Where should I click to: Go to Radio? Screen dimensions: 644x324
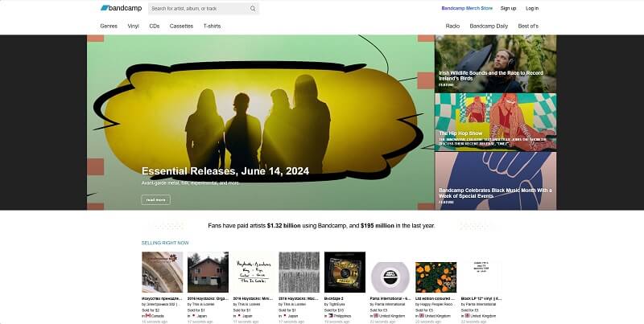click(452, 26)
